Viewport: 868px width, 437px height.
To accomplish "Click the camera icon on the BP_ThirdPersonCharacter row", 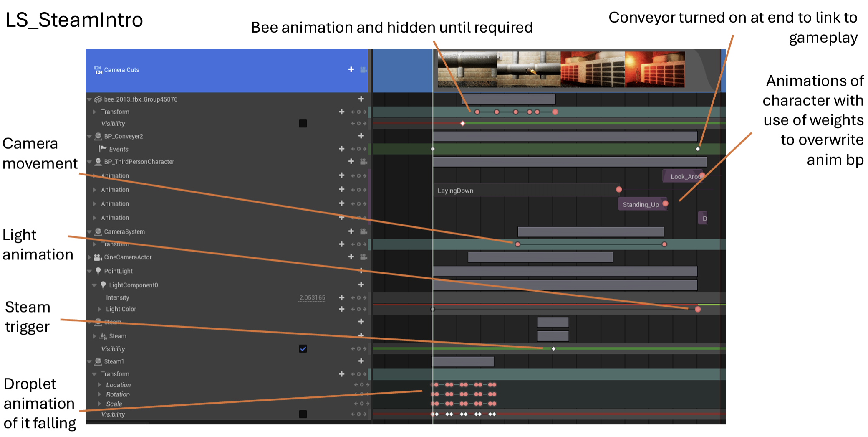I will tap(363, 161).
